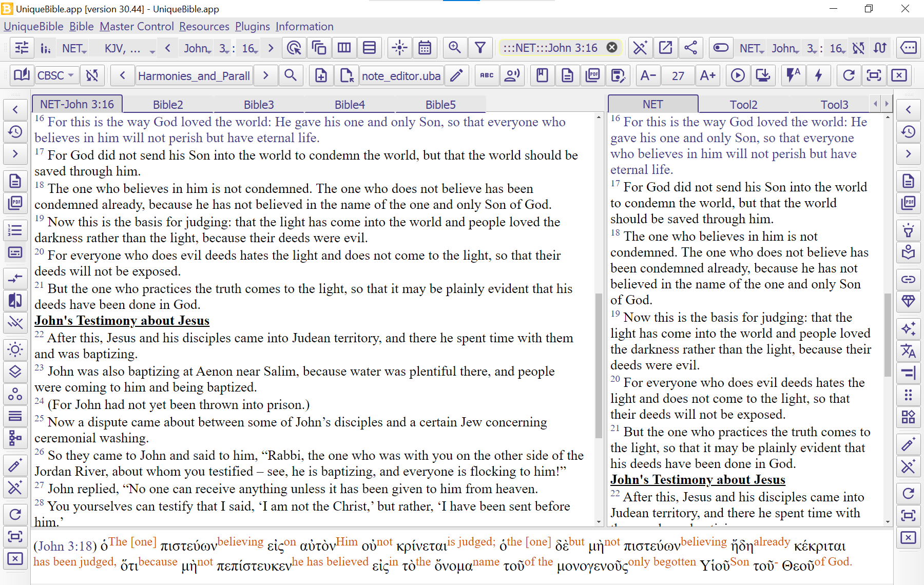Viewport: 924px width, 585px height.
Task: Click the font size 27 button
Action: (x=678, y=75)
